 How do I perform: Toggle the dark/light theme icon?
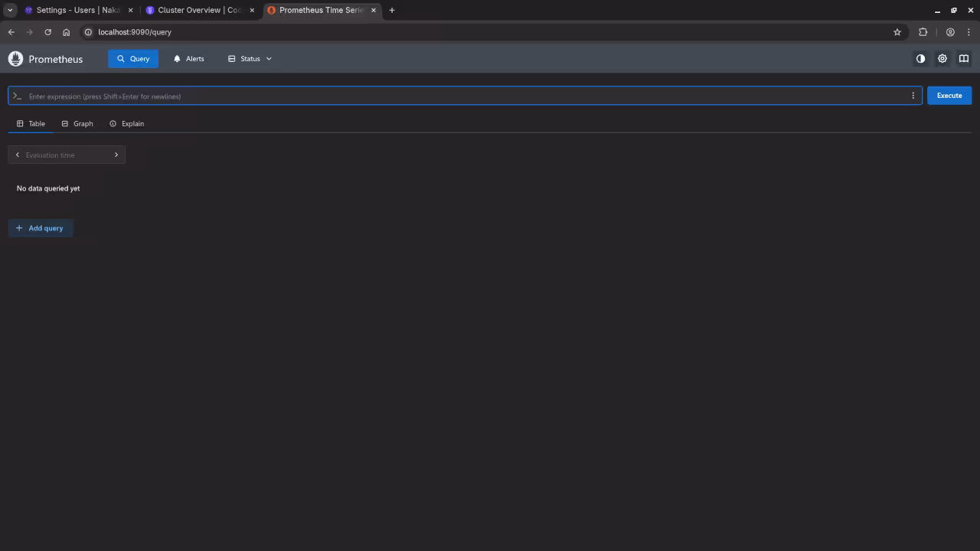[920, 59]
